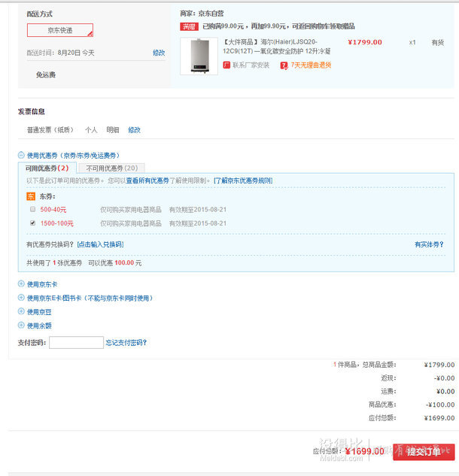Viewport: 459px width, 476px height.
Task: Click the 7天无理由退货 icon
Action: tap(284, 65)
